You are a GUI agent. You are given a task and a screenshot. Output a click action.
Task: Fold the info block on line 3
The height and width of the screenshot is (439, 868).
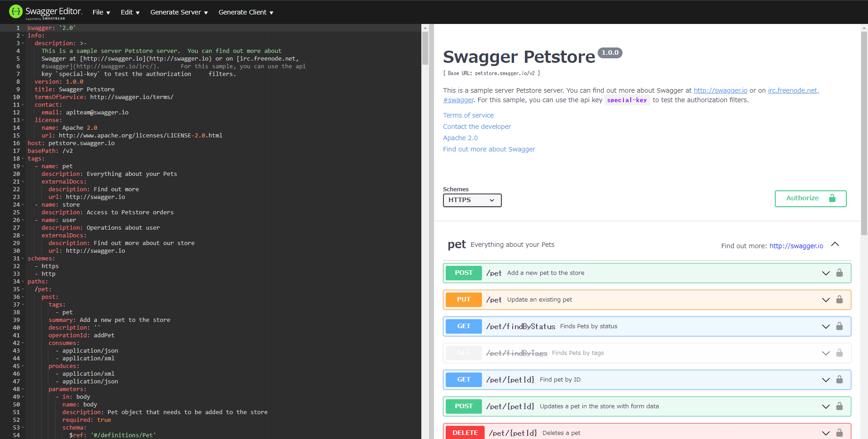[22, 43]
